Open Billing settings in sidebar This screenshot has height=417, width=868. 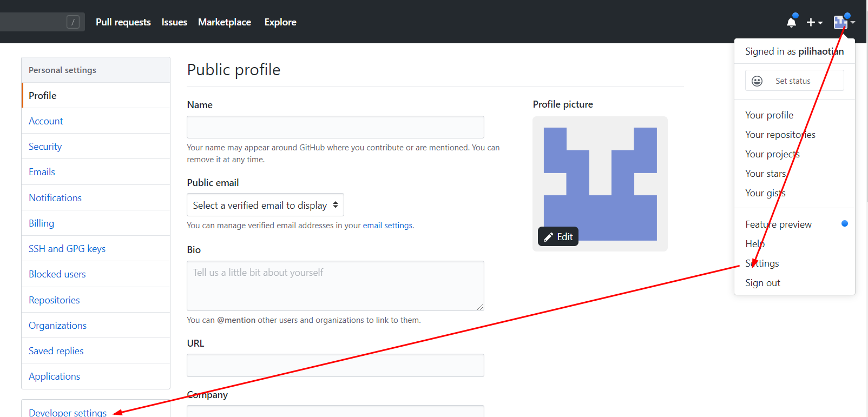96,223
